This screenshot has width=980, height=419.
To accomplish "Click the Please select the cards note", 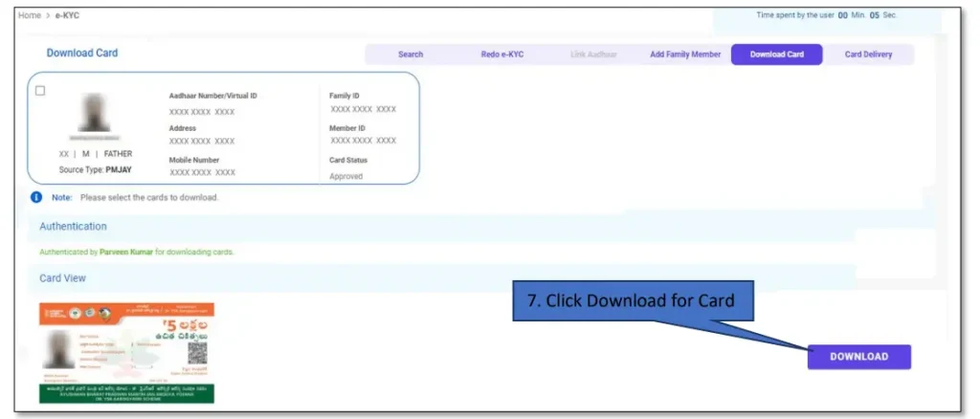I will click(149, 197).
